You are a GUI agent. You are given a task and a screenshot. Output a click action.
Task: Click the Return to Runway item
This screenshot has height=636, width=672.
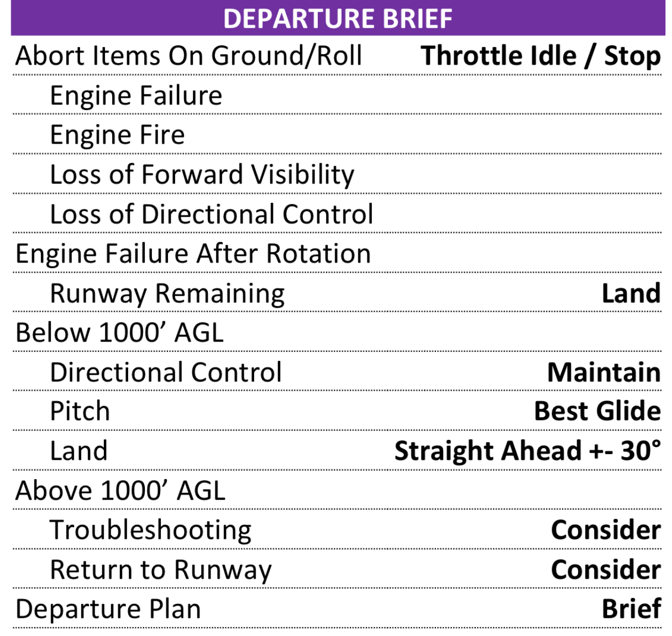[161, 570]
